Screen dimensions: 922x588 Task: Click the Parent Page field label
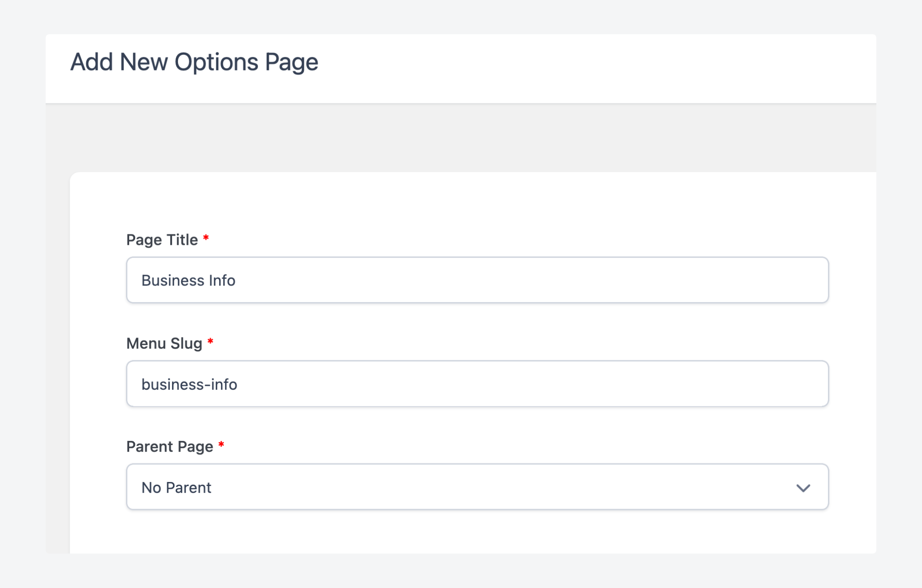169,446
